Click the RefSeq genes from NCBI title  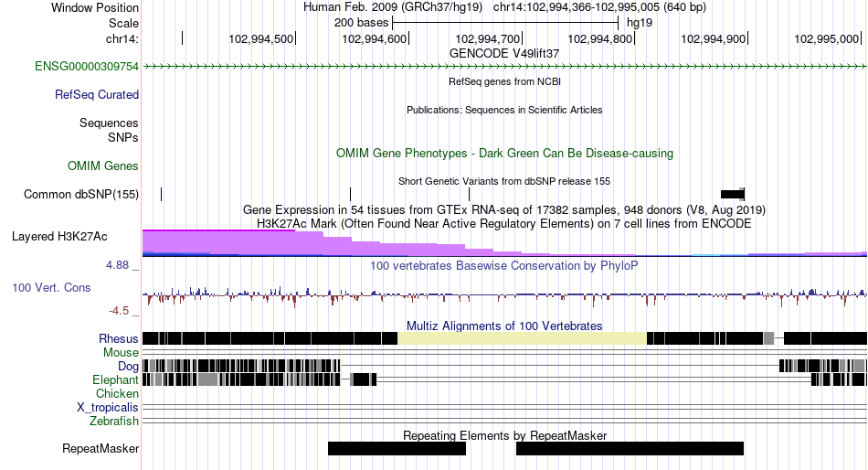point(504,81)
